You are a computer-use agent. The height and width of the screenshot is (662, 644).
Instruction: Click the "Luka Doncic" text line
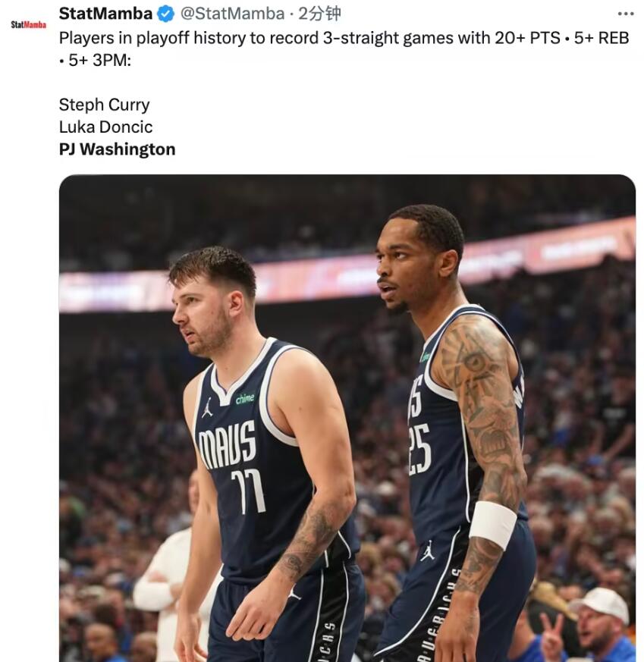point(105,127)
